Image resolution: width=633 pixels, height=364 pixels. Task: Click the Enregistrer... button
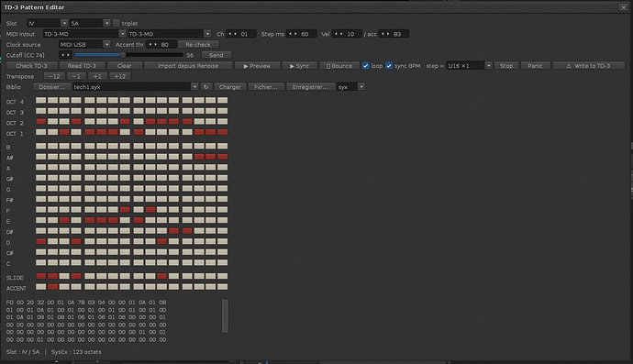pyautogui.click(x=310, y=87)
